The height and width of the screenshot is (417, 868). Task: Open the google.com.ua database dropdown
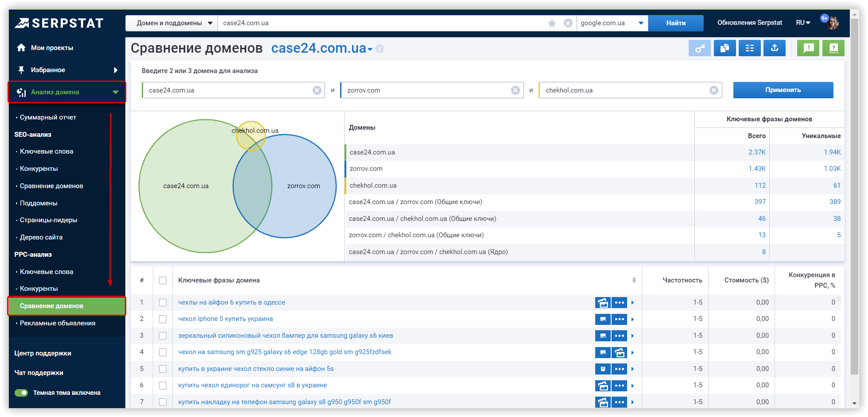coord(612,23)
